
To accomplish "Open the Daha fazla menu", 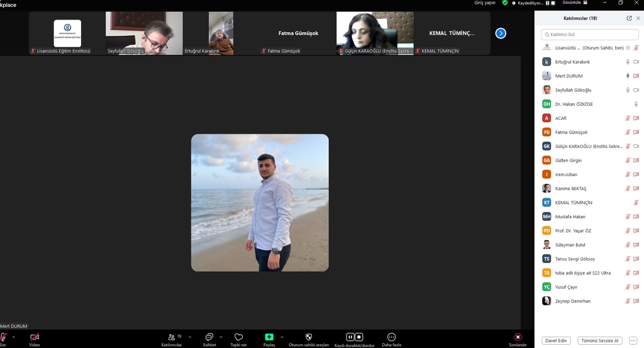I will pyautogui.click(x=391, y=338).
